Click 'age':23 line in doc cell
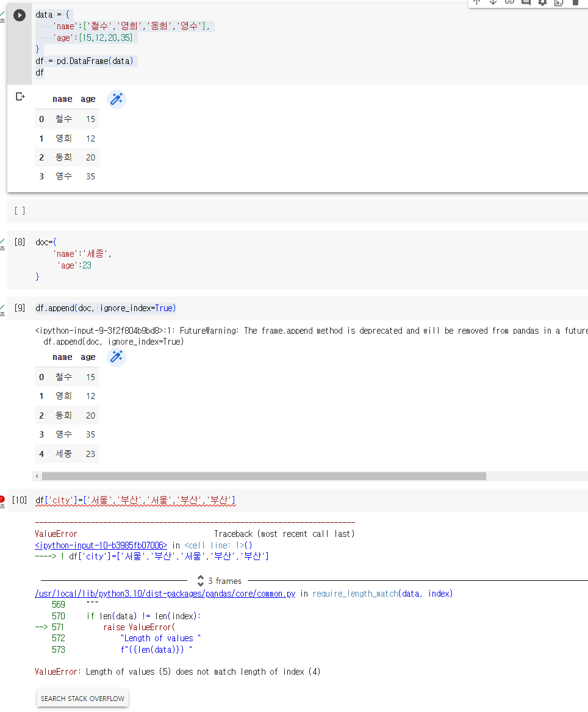This screenshot has height=712, width=588. coord(74,265)
